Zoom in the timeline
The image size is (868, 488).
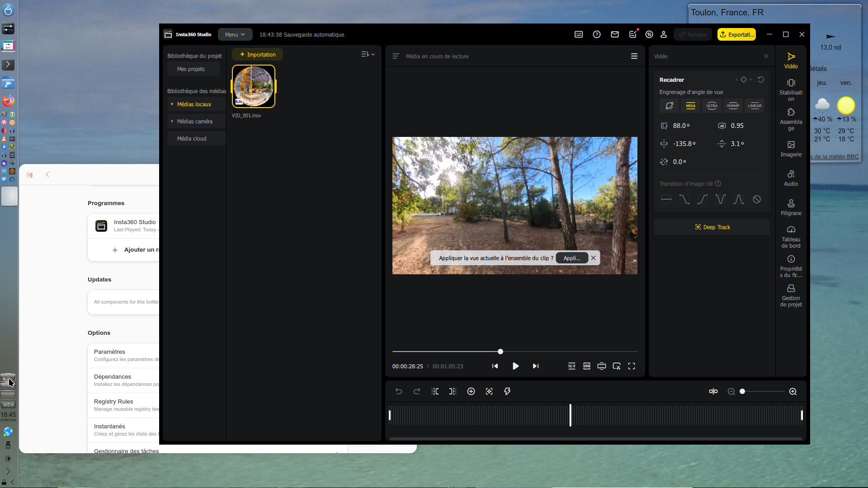click(x=793, y=391)
